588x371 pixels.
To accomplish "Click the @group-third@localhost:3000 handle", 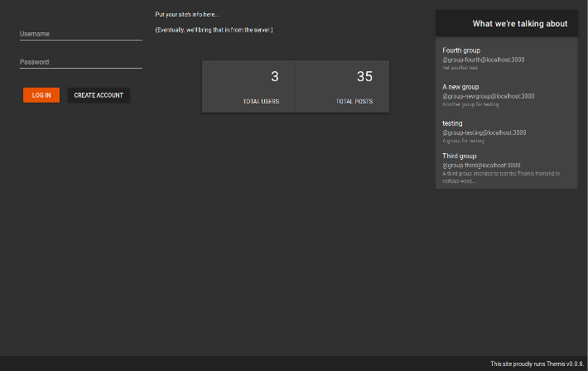I will click(x=481, y=165).
